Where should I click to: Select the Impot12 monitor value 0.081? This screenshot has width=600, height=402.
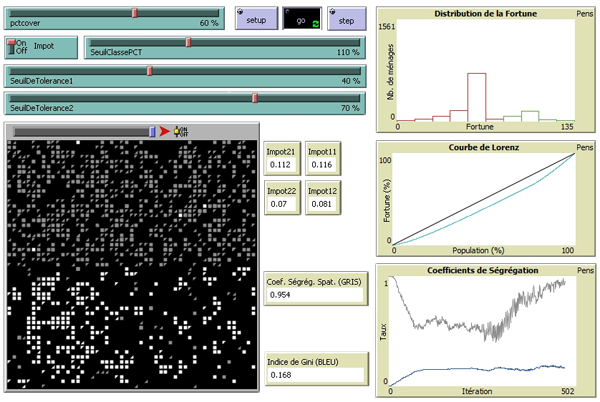click(x=321, y=204)
